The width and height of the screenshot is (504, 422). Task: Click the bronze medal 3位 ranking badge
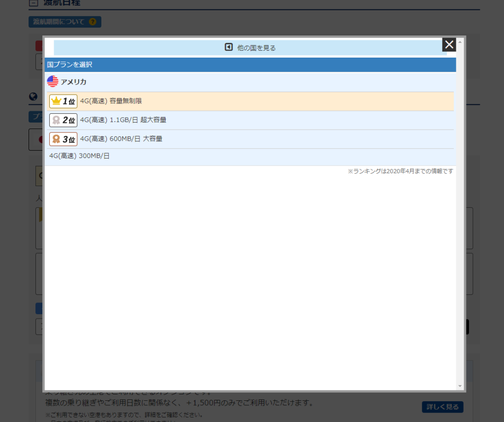63,139
